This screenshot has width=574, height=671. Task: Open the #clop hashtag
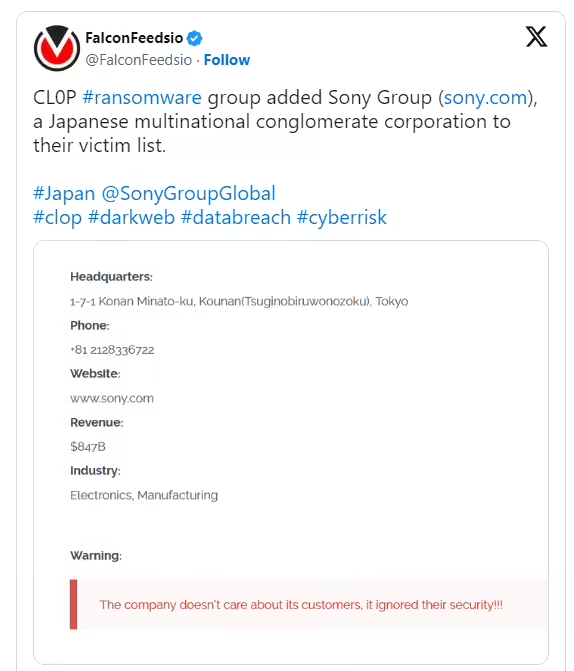coord(57,217)
